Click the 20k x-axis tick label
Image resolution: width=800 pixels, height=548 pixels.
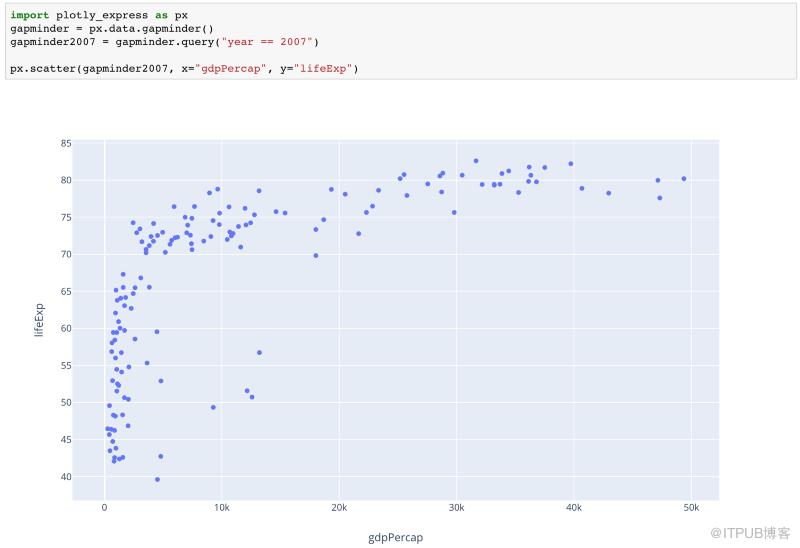click(339, 508)
